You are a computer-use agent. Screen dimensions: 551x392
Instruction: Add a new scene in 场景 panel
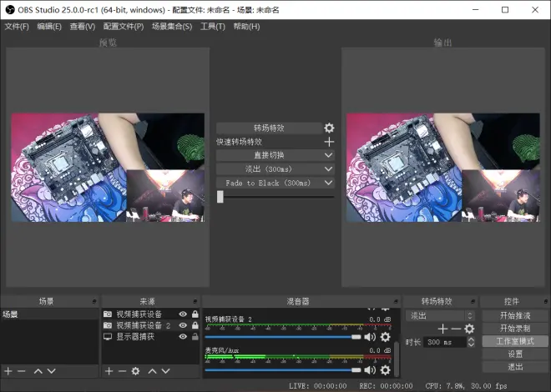pyautogui.click(x=8, y=371)
